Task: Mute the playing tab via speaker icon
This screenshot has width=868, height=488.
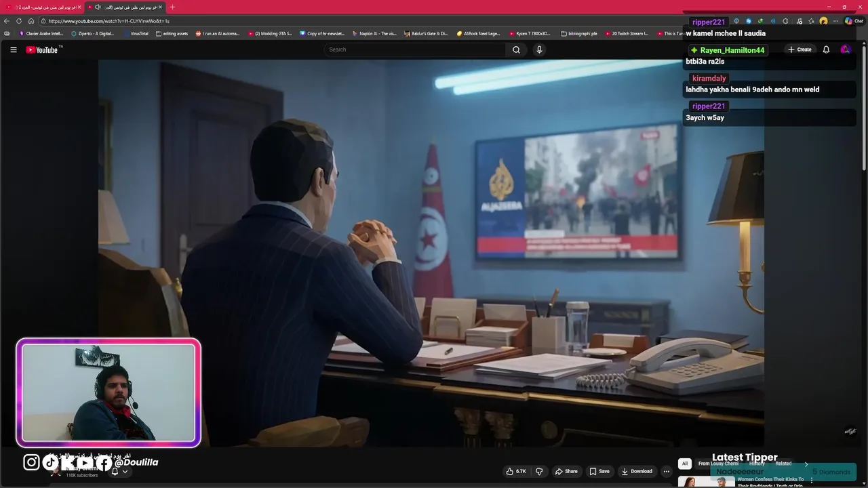Action: (x=98, y=7)
